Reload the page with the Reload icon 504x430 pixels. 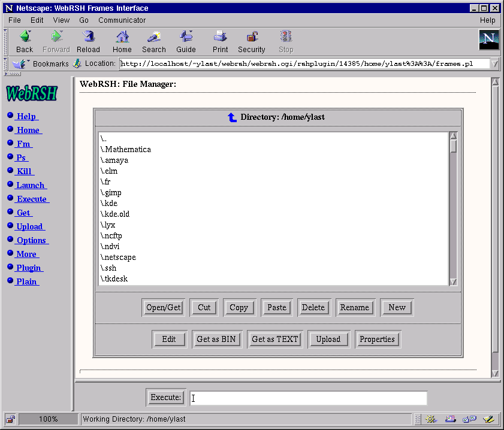(88, 37)
